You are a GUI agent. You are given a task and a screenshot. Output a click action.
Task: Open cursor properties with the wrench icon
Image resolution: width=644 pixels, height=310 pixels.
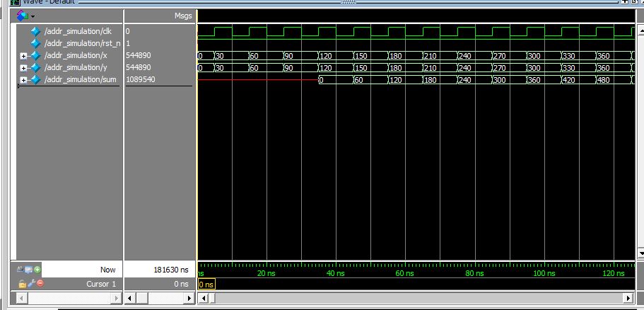31,283
